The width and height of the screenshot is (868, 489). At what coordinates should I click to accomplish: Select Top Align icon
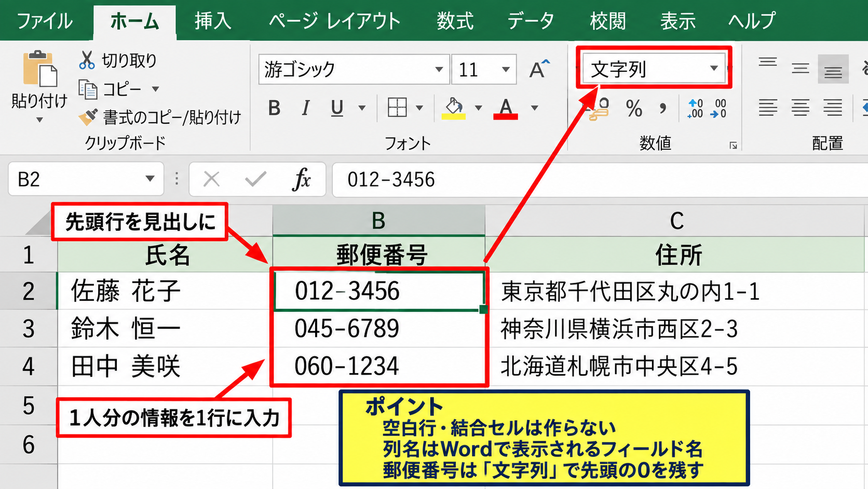[767, 63]
